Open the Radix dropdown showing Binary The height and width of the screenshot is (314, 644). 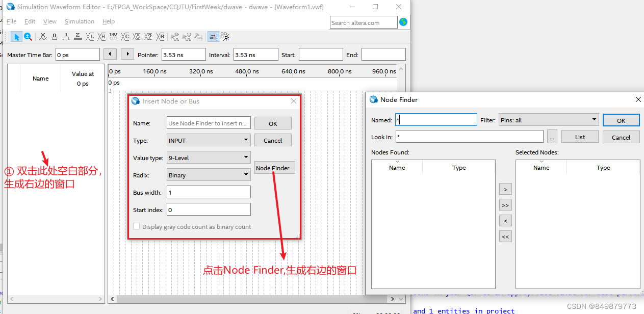(209, 175)
